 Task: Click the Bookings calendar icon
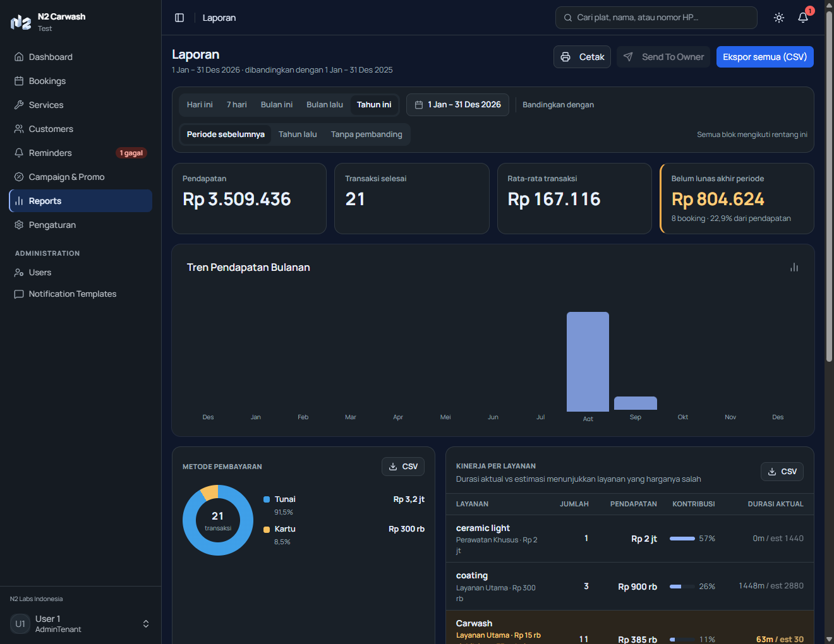(19, 81)
